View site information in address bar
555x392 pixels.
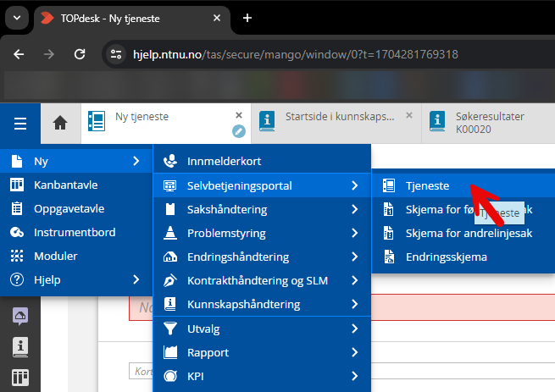pos(116,54)
